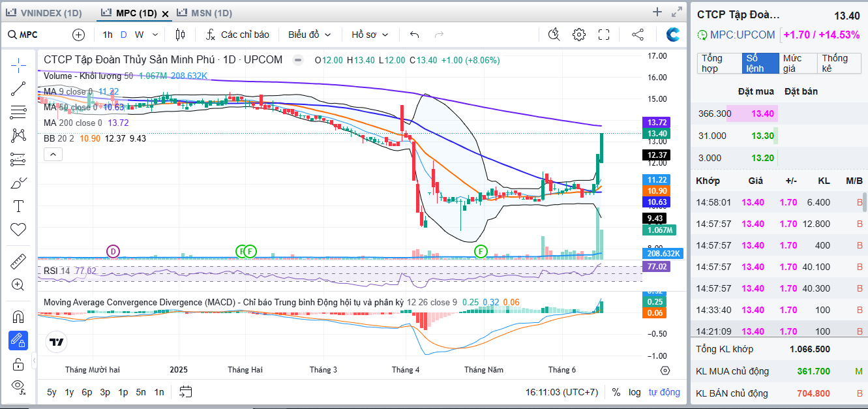868x409 pixels.
Task: Collapse the indicator legend chevron
Action: [53, 155]
